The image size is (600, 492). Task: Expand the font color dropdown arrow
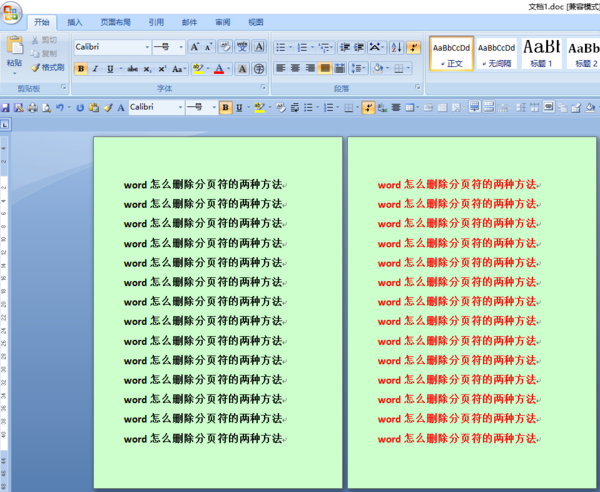point(229,69)
